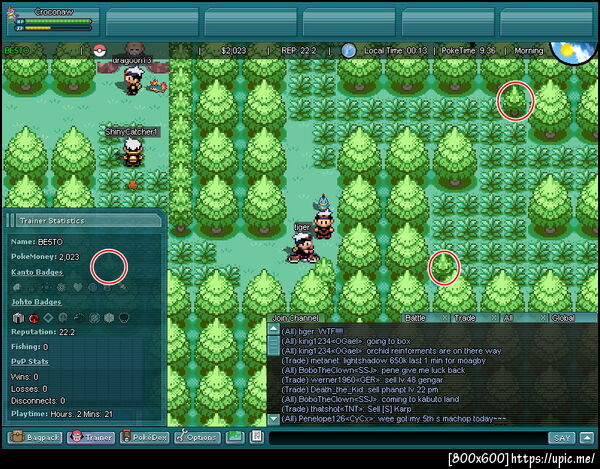Viewport: 600px width, 469px height.
Task: Expand chat with arrow beside SAY
Action: (587, 438)
